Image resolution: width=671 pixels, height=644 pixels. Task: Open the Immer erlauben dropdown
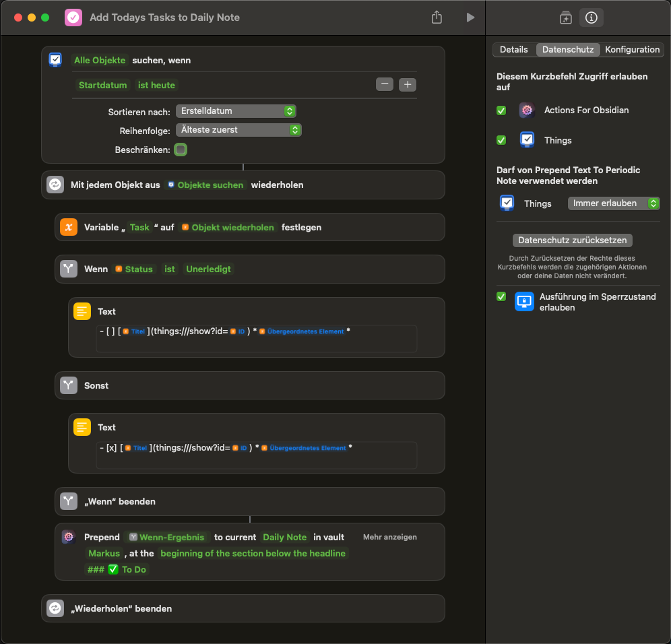613,203
